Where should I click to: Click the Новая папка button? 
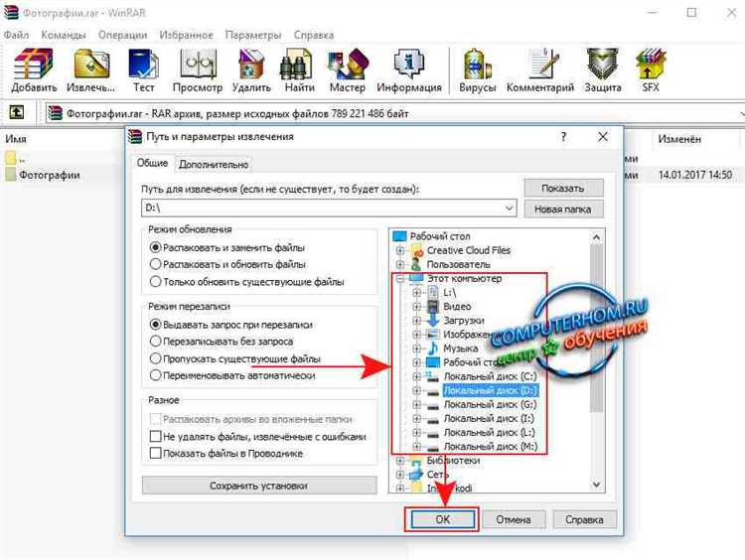coord(563,209)
